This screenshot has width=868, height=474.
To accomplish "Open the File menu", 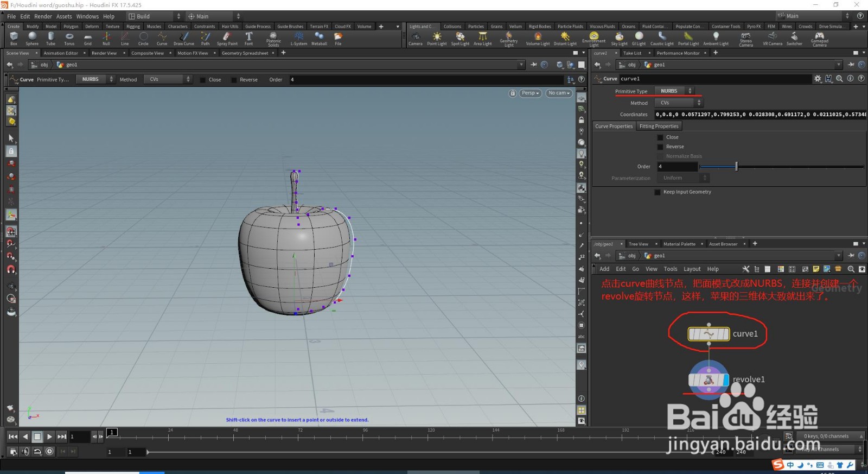I will [11, 16].
